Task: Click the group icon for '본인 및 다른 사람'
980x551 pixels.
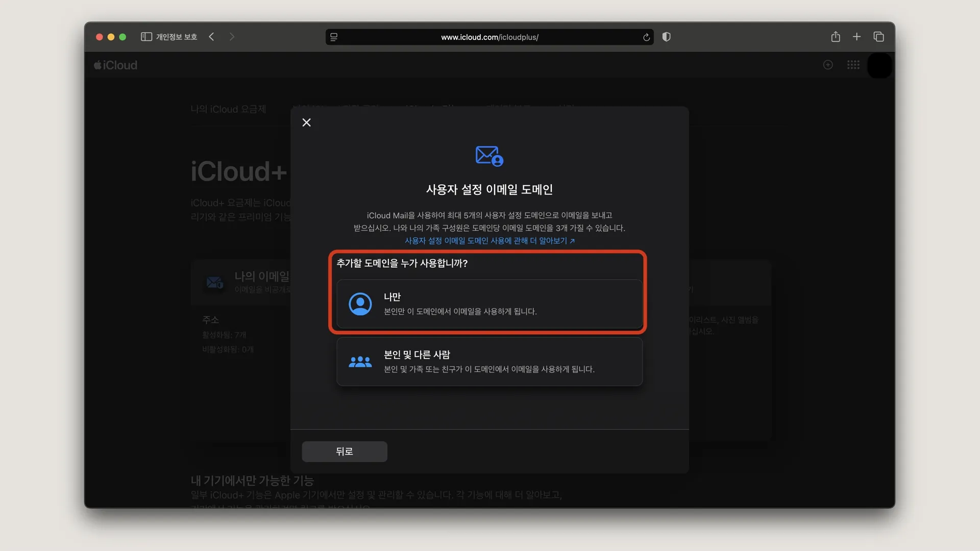Action: pos(360,362)
